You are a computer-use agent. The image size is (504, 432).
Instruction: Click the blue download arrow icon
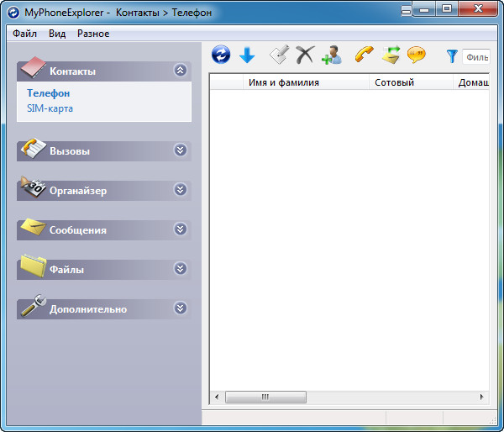247,55
